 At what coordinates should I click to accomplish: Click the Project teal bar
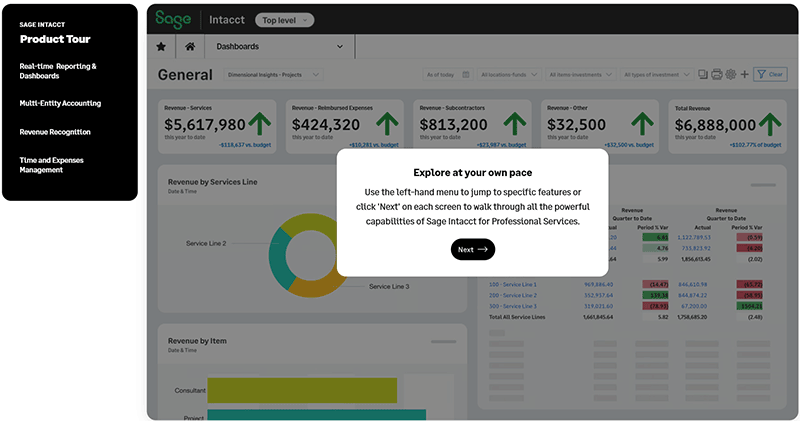pyautogui.click(x=316, y=415)
